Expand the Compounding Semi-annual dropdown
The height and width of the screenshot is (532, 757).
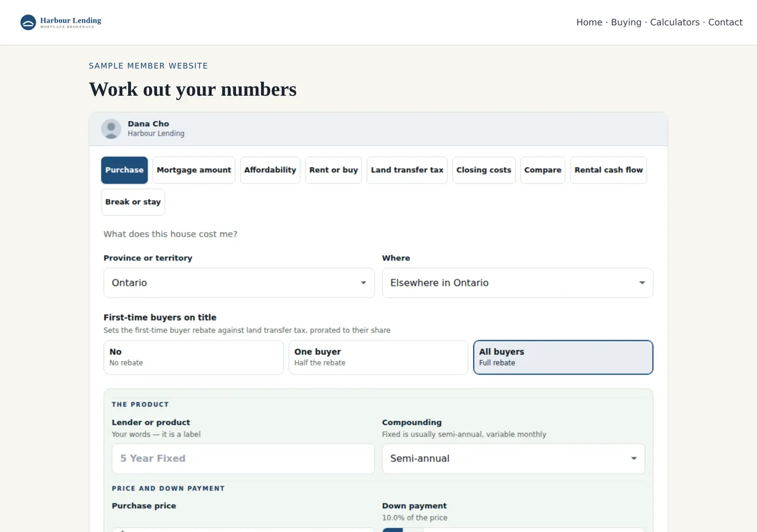[513, 458]
